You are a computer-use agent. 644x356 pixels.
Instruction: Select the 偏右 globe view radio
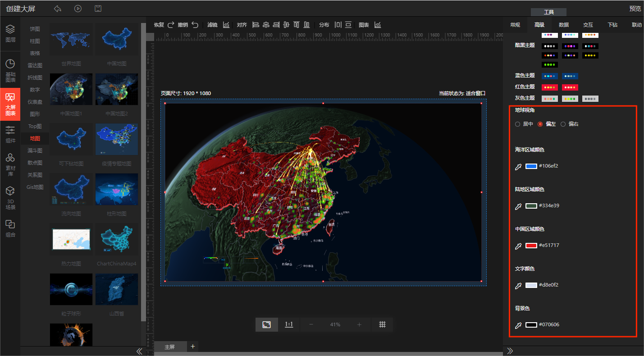tap(563, 124)
